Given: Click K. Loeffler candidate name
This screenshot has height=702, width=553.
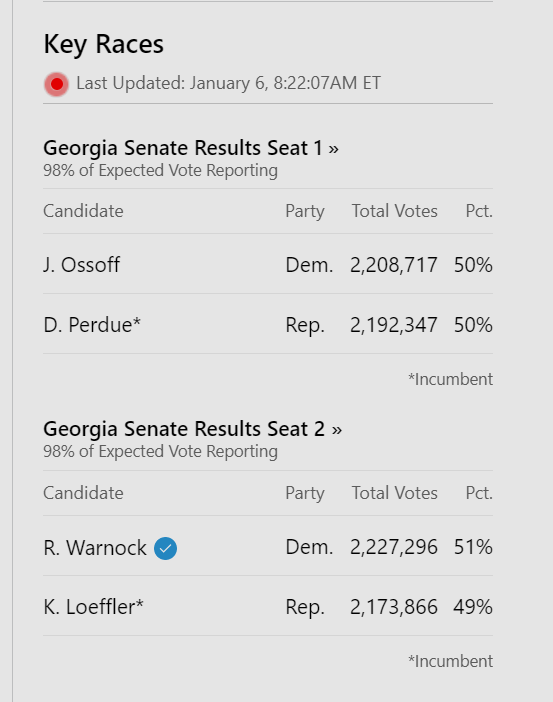Looking at the screenshot, I should (x=93, y=607).
